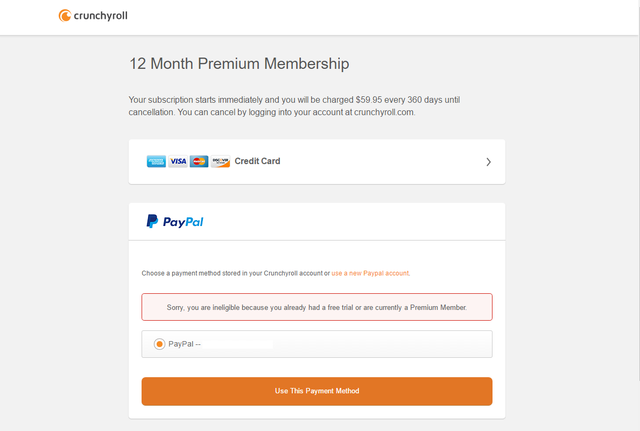
Task: Click the crunchyroll wordmark text in header
Action: pyautogui.click(x=102, y=16)
